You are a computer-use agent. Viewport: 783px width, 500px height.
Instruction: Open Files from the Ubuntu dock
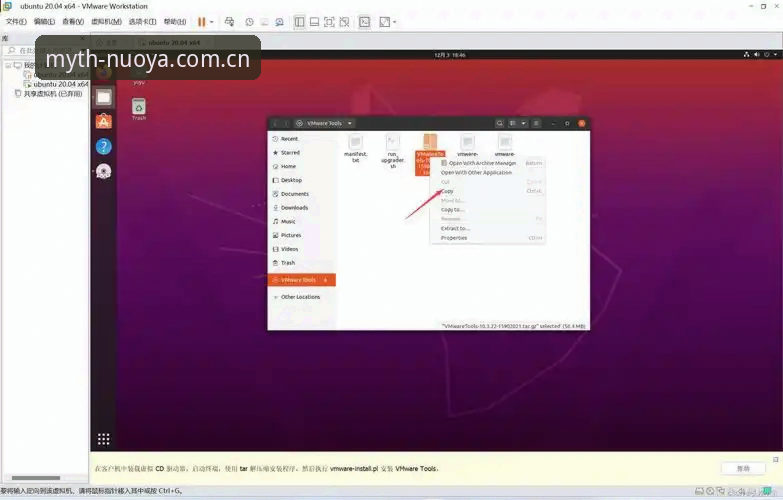tap(104, 97)
